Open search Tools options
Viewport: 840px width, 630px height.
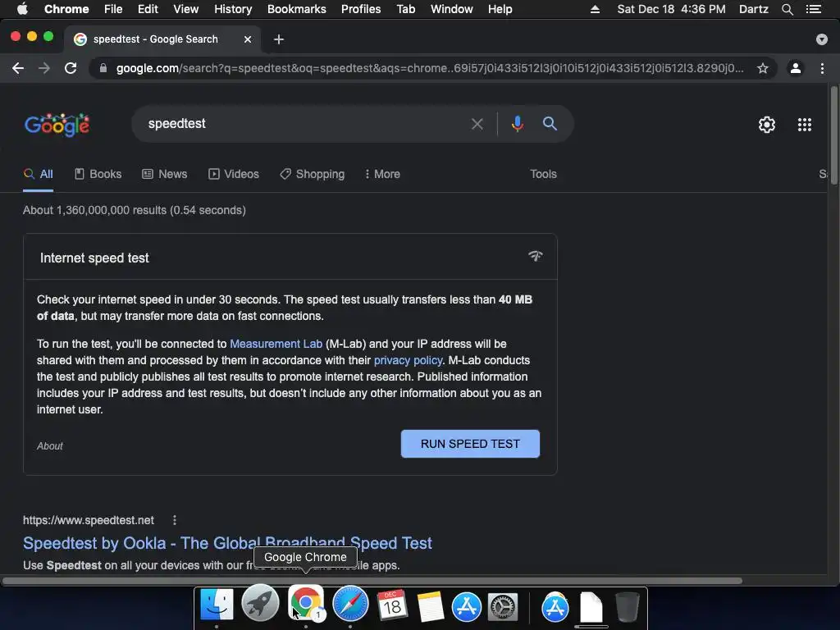pyautogui.click(x=543, y=174)
